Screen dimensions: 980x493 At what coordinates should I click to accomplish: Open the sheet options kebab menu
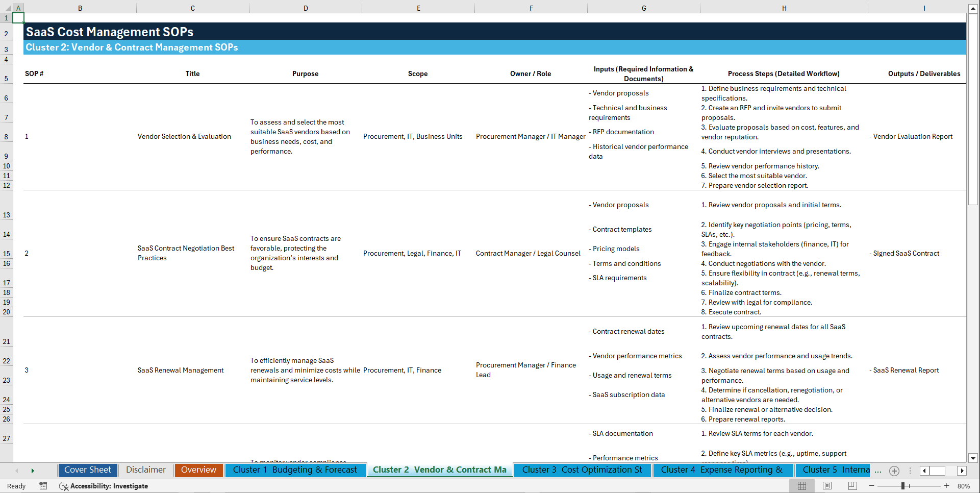[911, 471]
